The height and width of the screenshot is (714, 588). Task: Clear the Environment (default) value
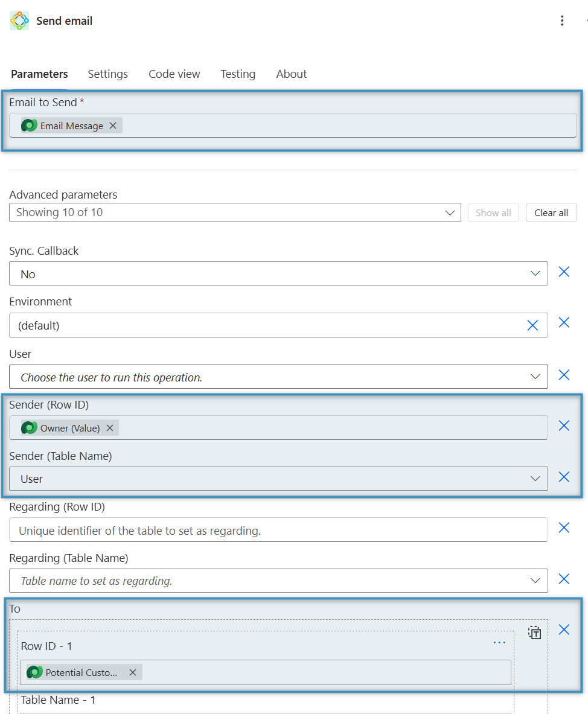click(x=532, y=325)
